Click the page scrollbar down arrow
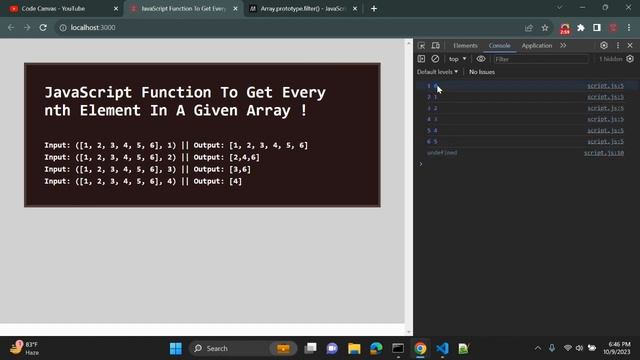The image size is (640, 360). click(x=409, y=332)
